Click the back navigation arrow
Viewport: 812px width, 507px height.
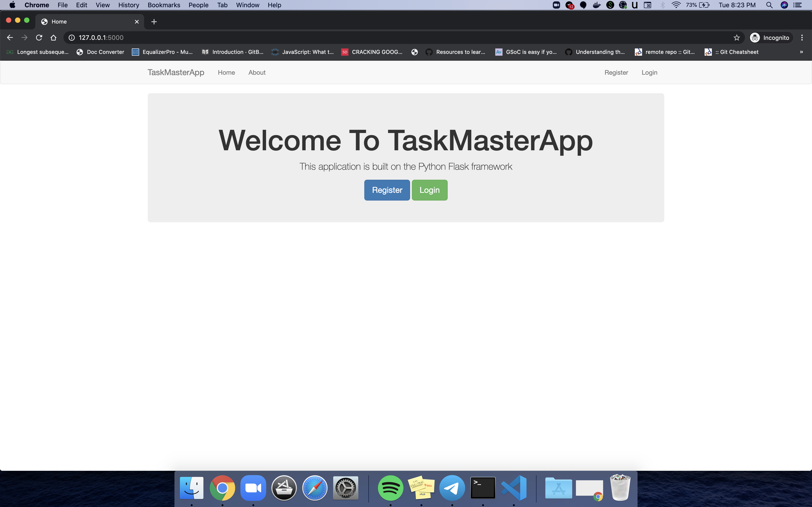pyautogui.click(x=10, y=38)
